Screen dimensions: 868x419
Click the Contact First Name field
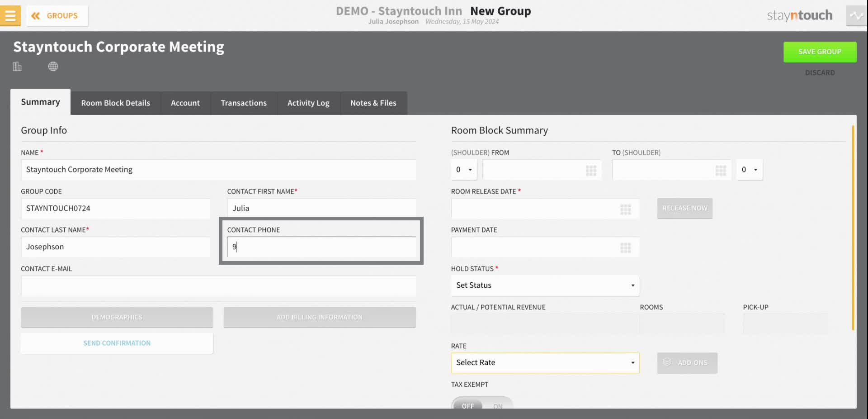(x=321, y=208)
